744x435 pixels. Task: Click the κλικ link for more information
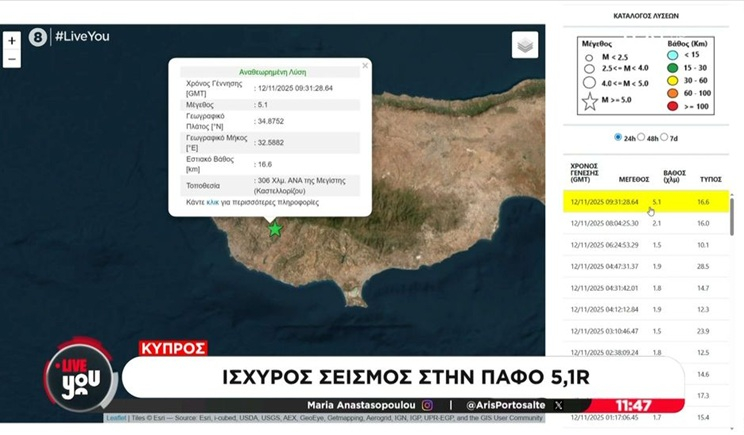click(x=212, y=202)
